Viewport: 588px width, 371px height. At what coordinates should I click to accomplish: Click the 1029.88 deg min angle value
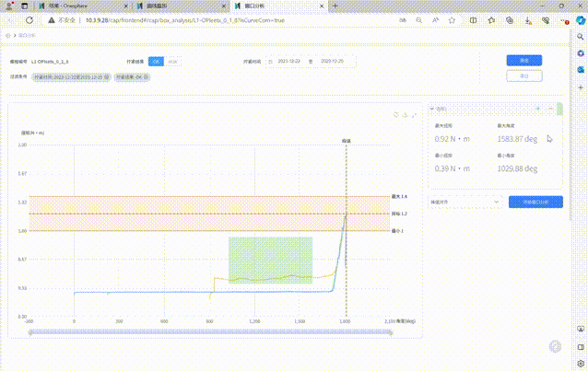pos(517,168)
